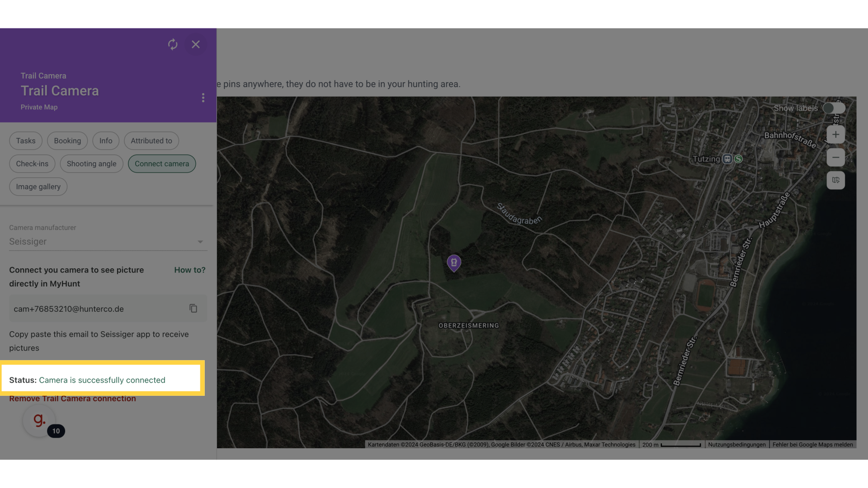Click the Tutzing train station icon
The image size is (868, 488).
pyautogui.click(x=727, y=159)
